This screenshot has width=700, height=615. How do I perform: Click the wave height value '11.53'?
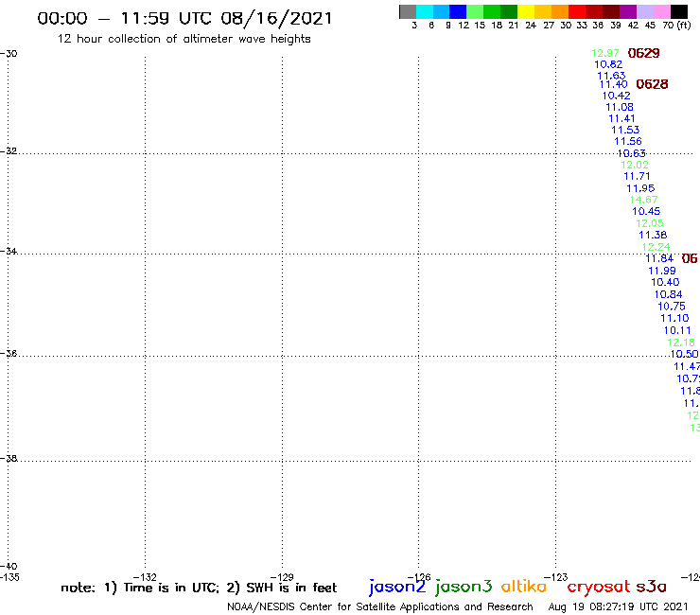(x=625, y=130)
